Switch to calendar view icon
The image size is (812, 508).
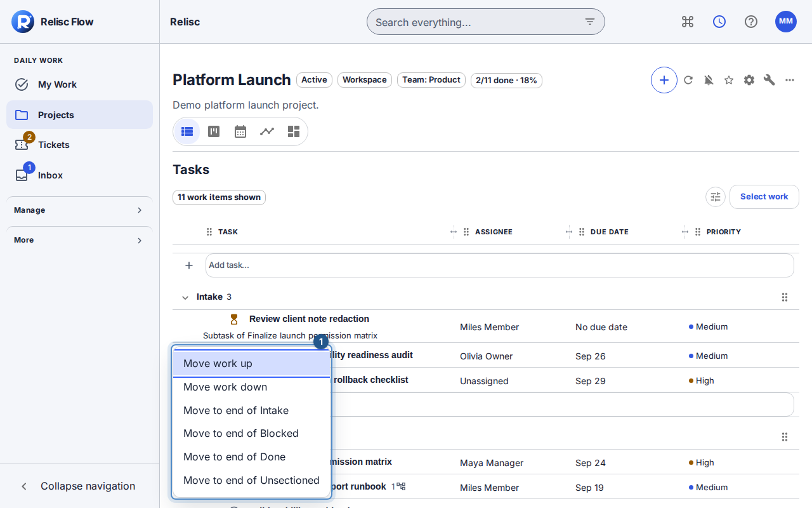tap(240, 131)
